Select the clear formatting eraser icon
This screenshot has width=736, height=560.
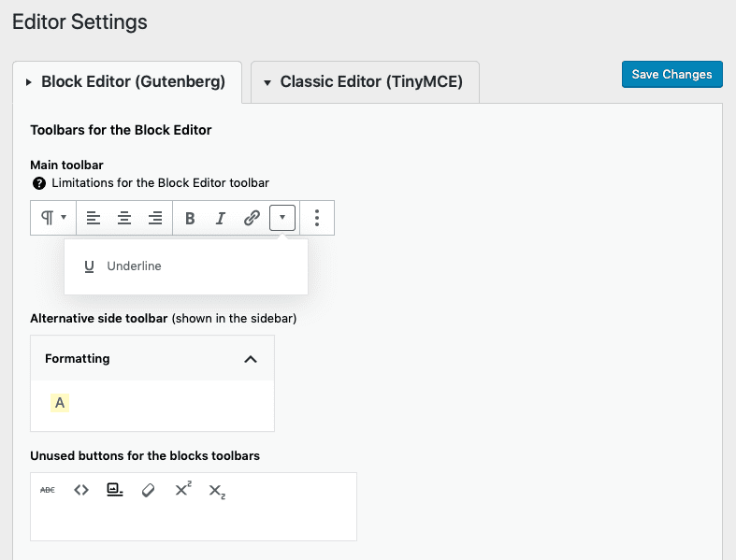(148, 490)
